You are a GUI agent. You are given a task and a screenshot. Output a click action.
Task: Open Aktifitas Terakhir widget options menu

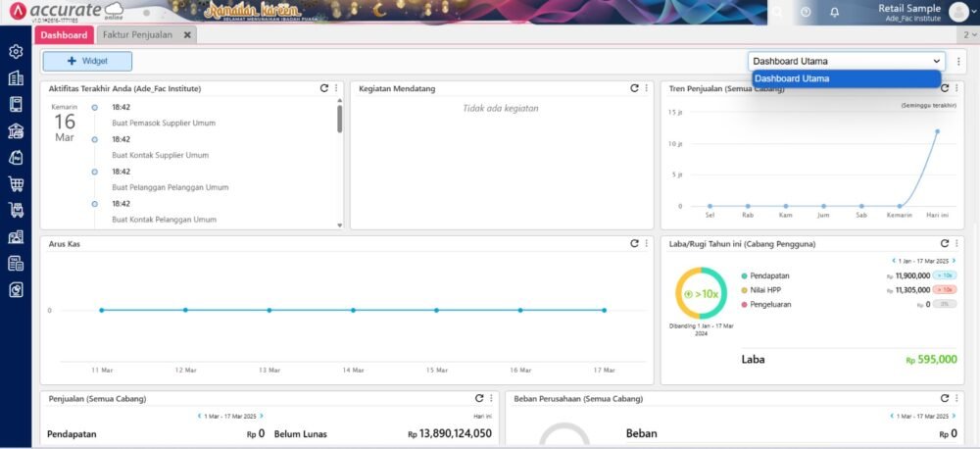coord(336,88)
